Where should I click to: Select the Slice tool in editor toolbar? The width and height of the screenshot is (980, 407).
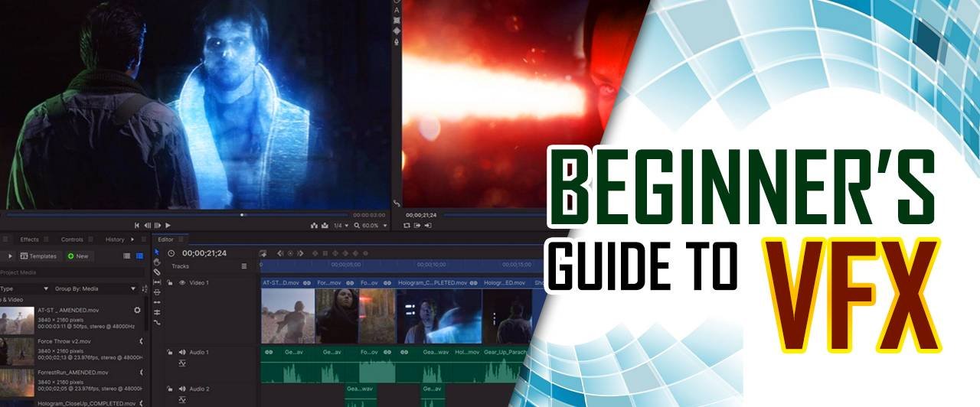click(157, 272)
